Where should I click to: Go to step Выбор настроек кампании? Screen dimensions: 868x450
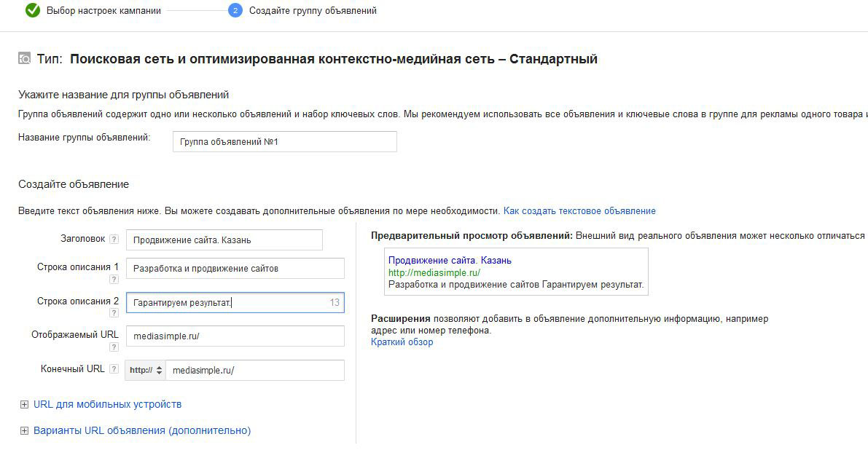coord(103,11)
